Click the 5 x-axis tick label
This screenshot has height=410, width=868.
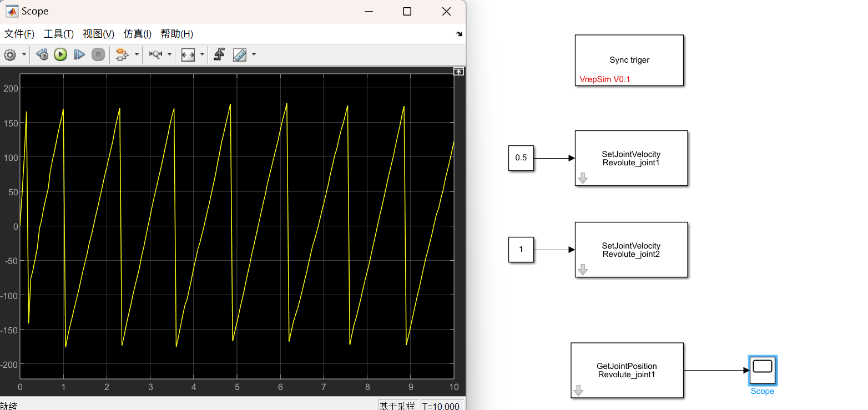pyautogui.click(x=237, y=387)
